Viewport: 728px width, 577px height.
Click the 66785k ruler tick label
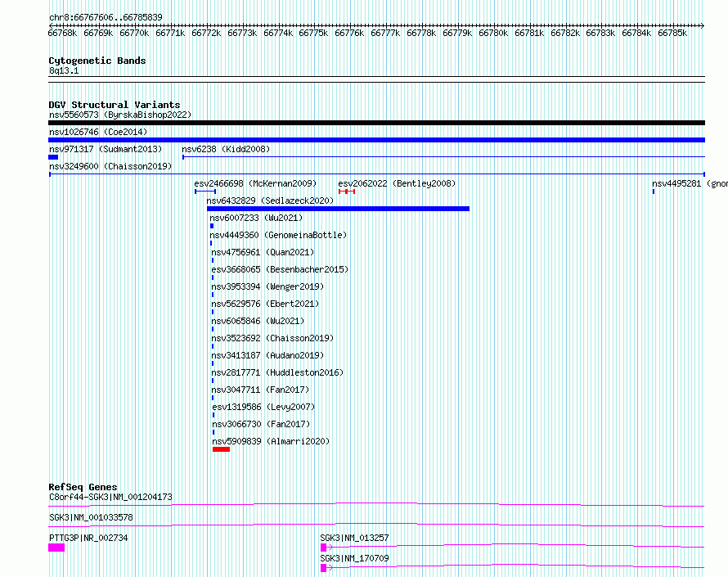[x=672, y=33]
